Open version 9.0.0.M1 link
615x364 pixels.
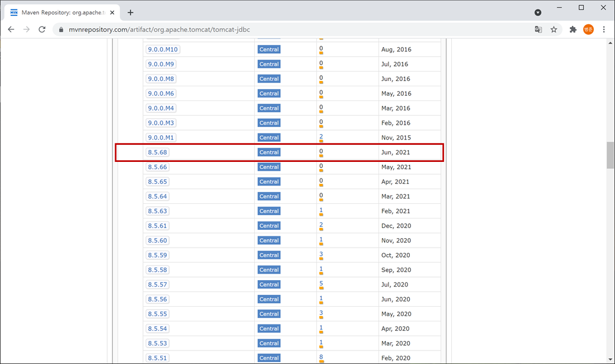tap(161, 138)
